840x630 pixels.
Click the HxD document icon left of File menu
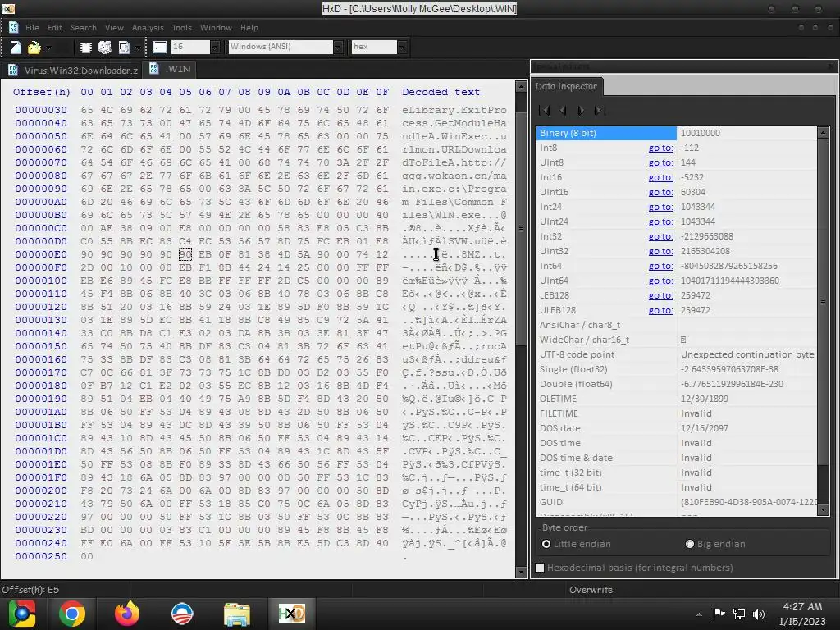[x=13, y=27]
